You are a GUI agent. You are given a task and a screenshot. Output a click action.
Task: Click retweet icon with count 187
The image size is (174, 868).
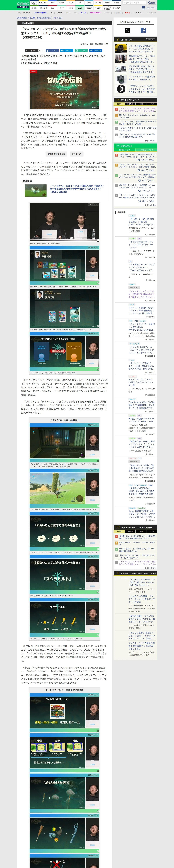140,201
